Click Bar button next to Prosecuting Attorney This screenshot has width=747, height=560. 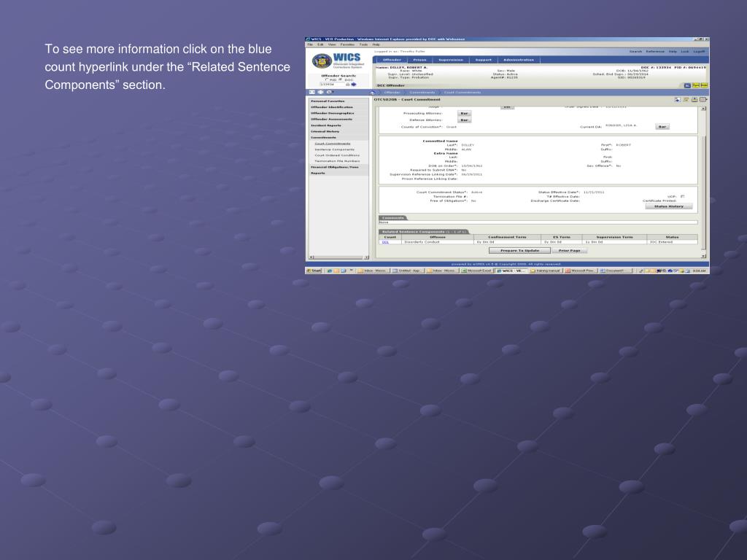tap(464, 113)
